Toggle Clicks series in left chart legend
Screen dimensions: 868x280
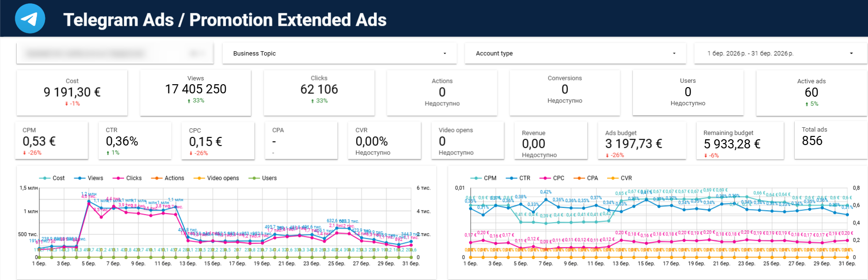click(x=128, y=178)
